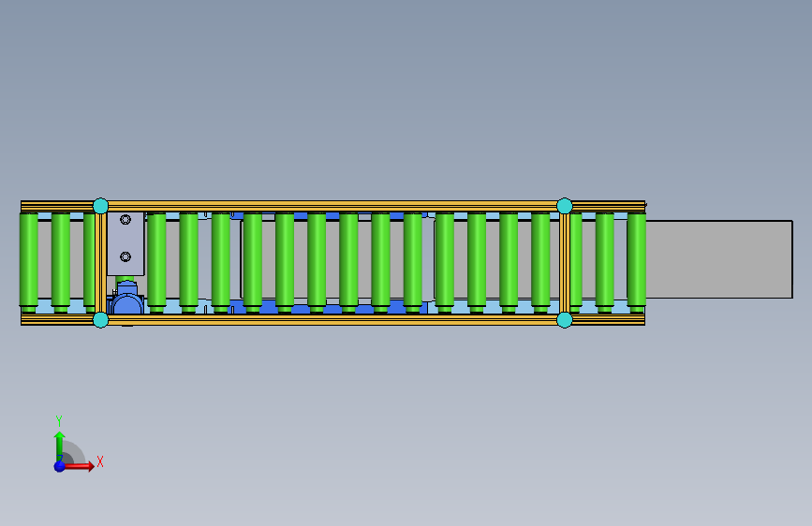This screenshot has width=812, height=526.
Task: Click the red "X" label on the triad
Action: click(x=100, y=461)
